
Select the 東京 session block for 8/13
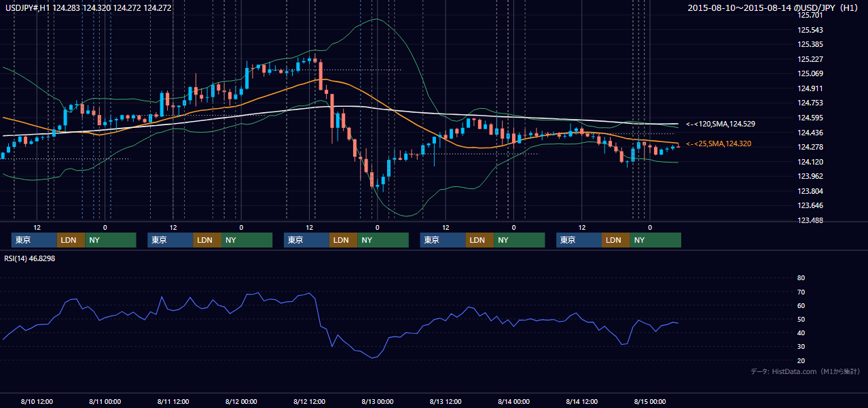click(443, 240)
